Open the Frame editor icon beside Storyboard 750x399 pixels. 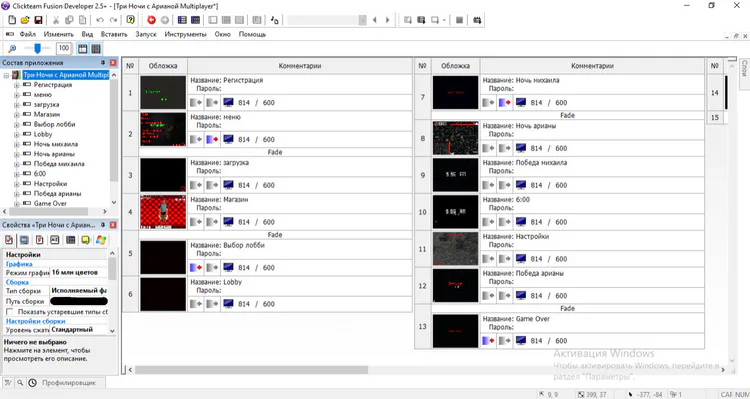195,20
